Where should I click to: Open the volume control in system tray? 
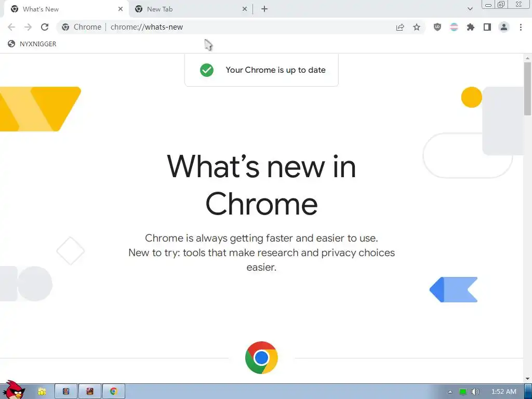[x=475, y=392]
